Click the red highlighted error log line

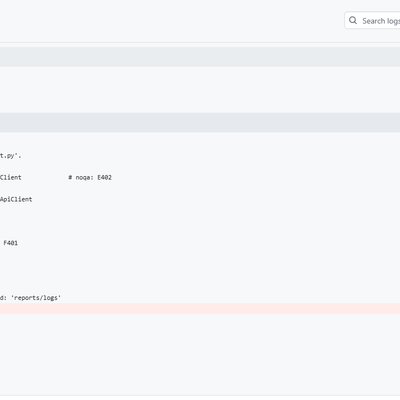pos(200,309)
